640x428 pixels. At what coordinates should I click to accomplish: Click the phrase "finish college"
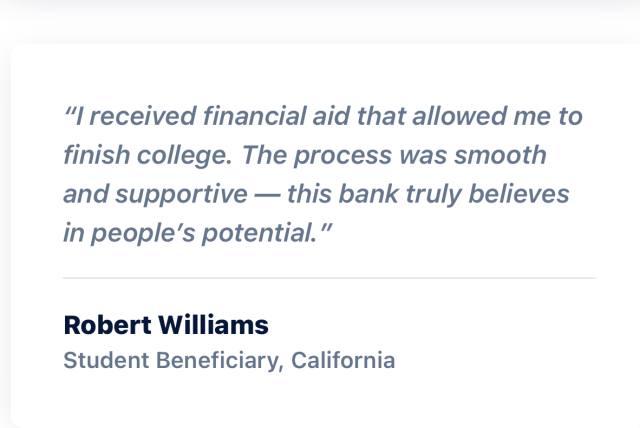click(x=148, y=156)
